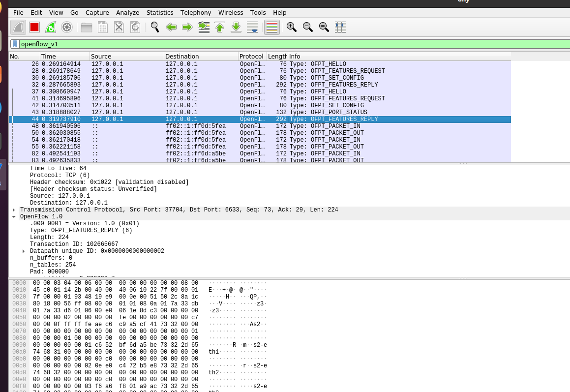Image resolution: width=570 pixels, height=392 pixels.
Task: Open the File menu
Action: coord(18,13)
